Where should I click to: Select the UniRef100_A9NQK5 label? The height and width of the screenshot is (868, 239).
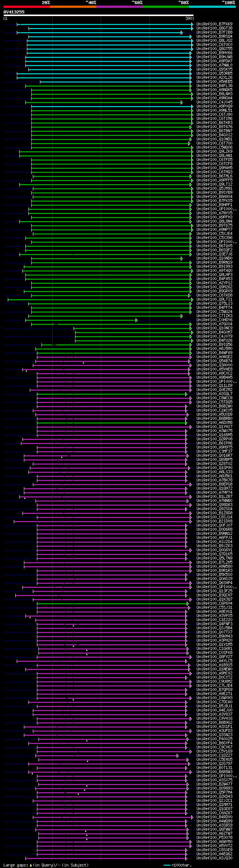coord(214,90)
